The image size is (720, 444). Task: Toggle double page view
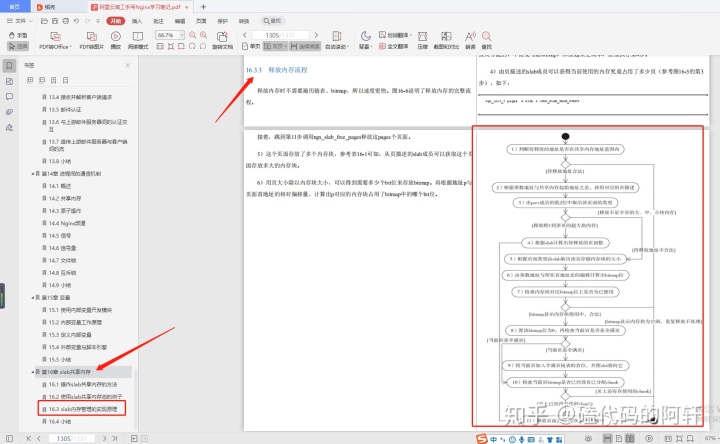pyautogui.click(x=275, y=46)
